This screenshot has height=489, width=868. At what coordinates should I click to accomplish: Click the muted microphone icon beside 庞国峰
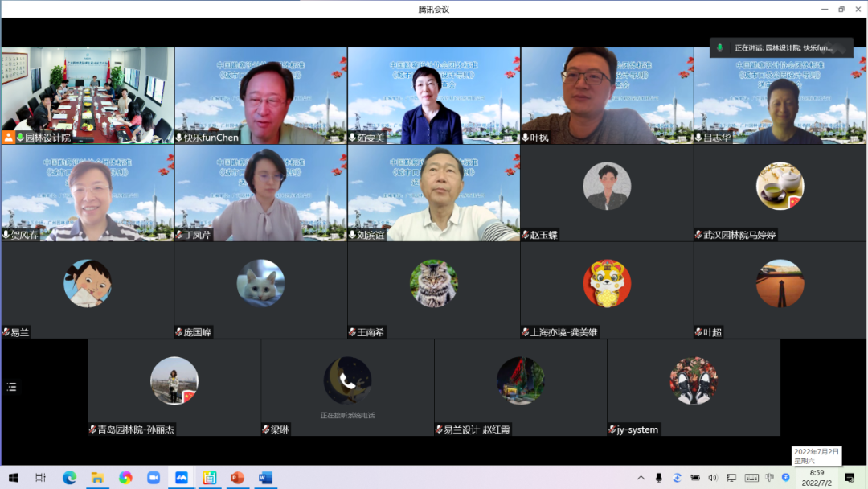(179, 332)
